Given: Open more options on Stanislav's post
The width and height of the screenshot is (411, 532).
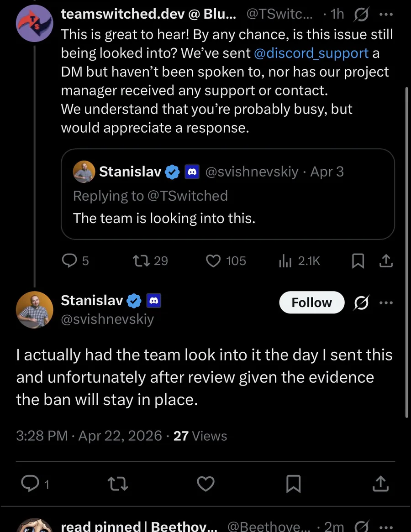Looking at the screenshot, I should [386, 303].
